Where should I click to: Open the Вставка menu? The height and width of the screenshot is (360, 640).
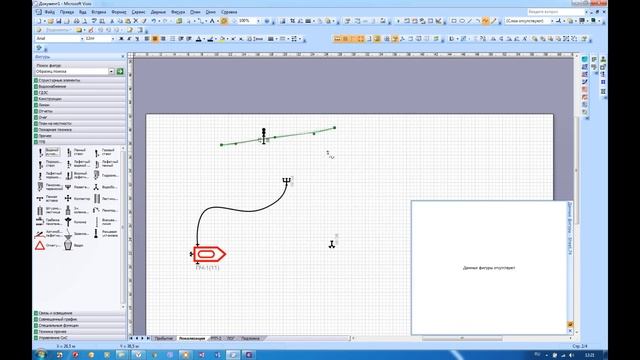pyautogui.click(x=99, y=12)
